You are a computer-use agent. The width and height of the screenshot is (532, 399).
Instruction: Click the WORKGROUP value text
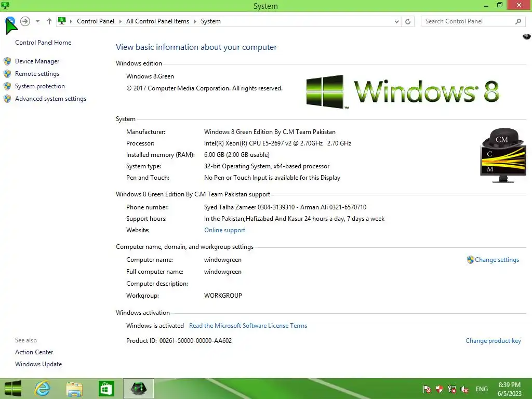tap(223, 296)
